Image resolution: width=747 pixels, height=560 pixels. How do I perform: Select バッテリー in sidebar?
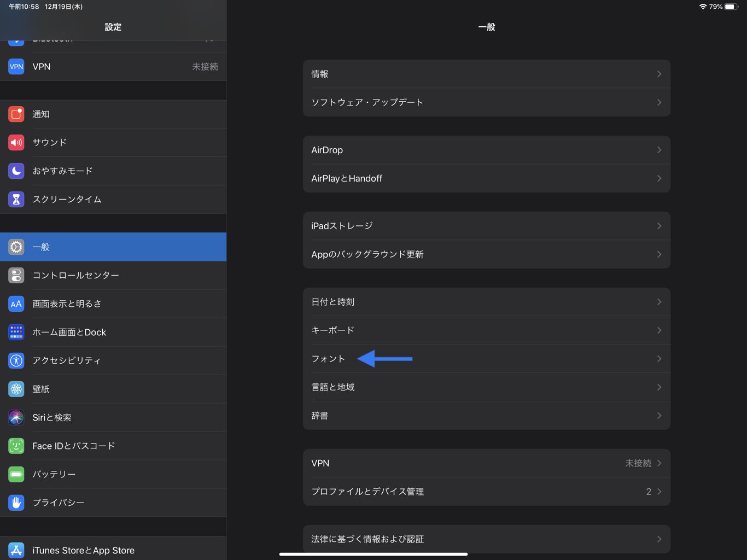[113, 474]
